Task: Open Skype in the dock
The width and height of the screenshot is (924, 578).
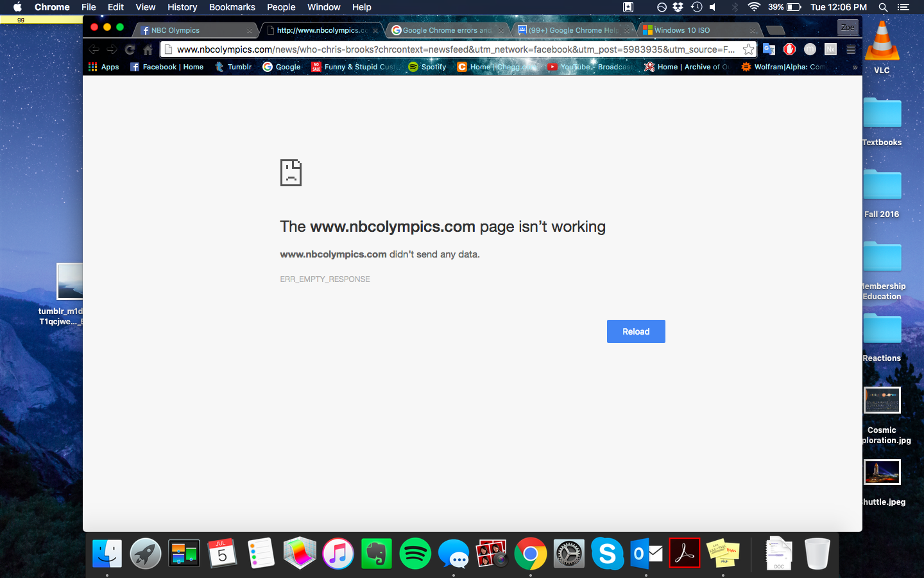Action: (608, 553)
